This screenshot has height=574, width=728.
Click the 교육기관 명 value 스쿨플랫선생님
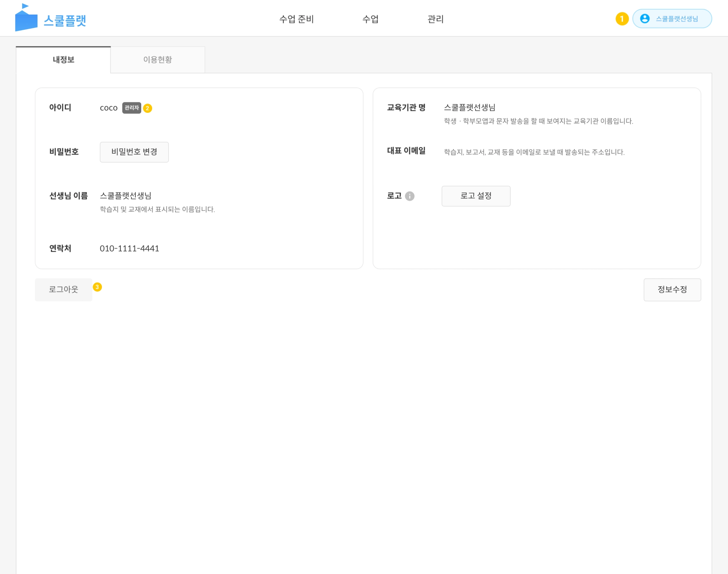pos(469,107)
